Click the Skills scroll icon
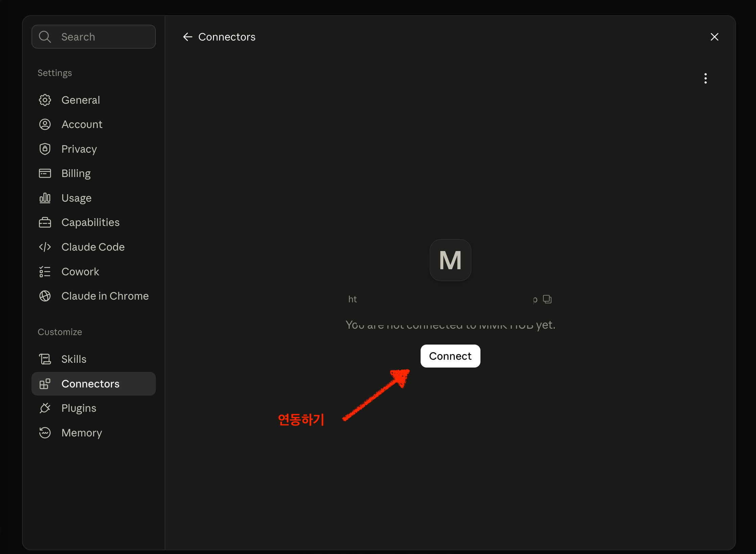The width and height of the screenshot is (756, 554). click(45, 359)
